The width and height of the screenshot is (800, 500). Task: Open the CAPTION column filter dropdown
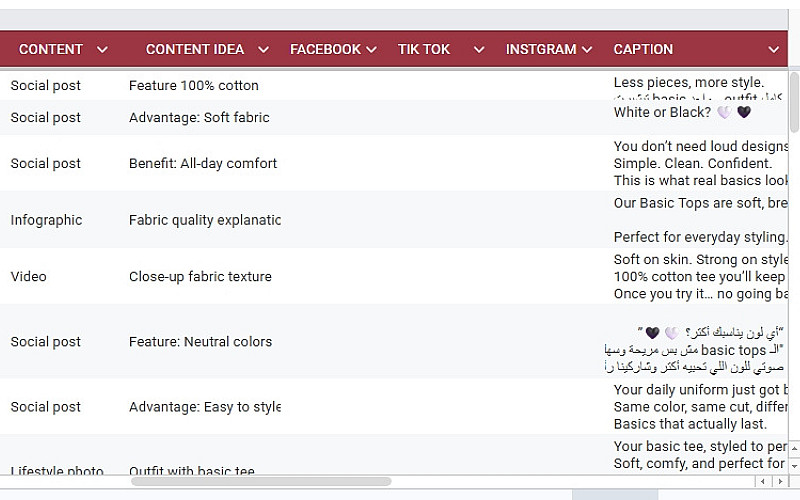pos(773,50)
